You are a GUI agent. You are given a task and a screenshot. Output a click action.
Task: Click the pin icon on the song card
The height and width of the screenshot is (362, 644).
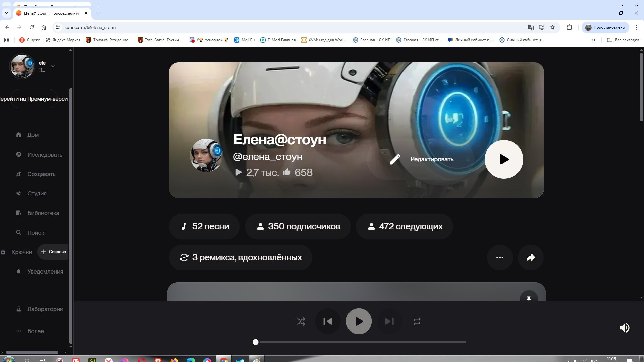click(529, 298)
